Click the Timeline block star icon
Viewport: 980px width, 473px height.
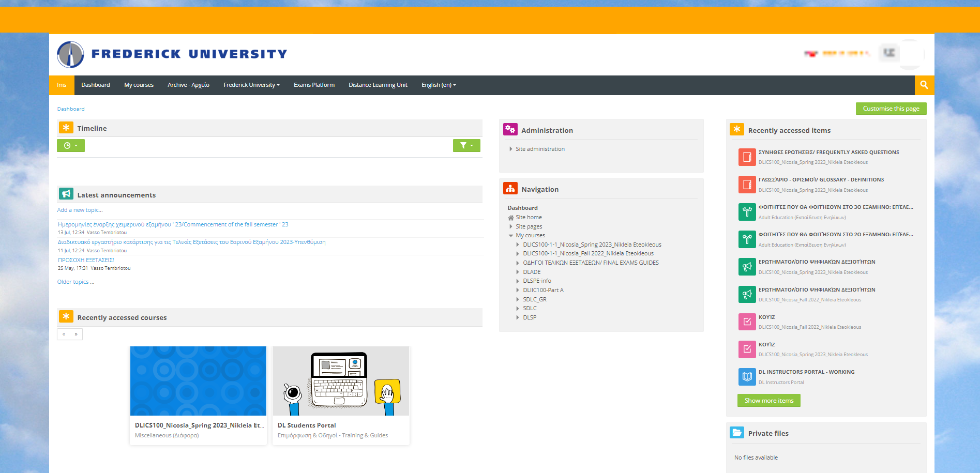pyautogui.click(x=66, y=128)
